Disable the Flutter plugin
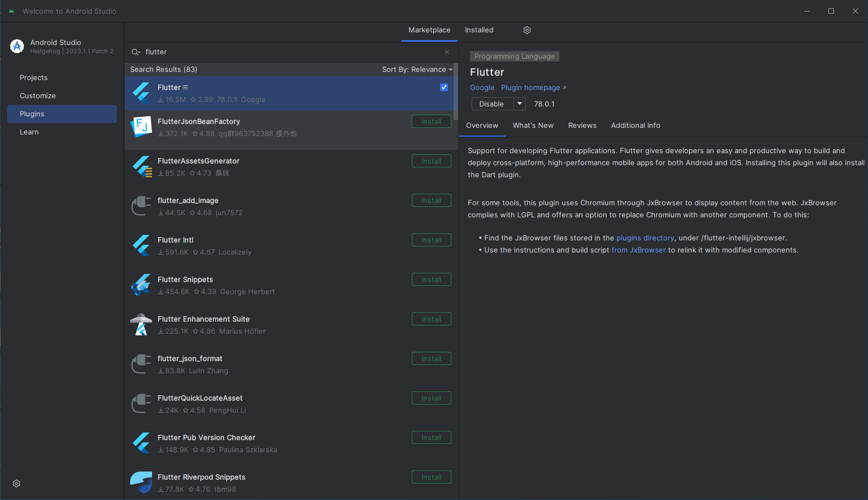Viewport: 868px width, 500px height. click(x=492, y=104)
